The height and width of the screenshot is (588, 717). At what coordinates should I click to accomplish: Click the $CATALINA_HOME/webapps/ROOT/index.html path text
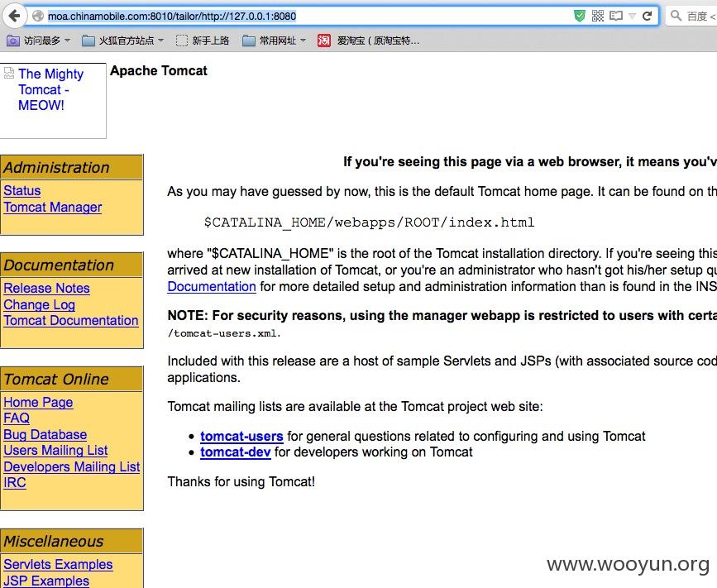pyautogui.click(x=369, y=222)
